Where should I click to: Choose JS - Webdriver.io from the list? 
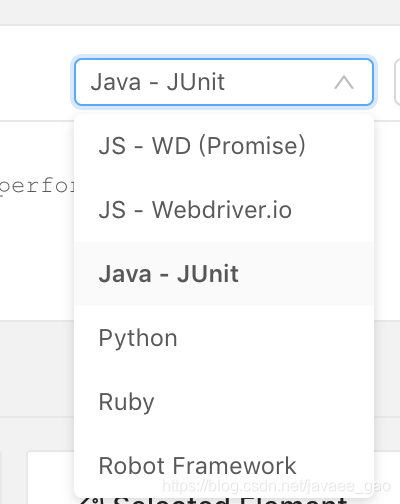[224, 210]
